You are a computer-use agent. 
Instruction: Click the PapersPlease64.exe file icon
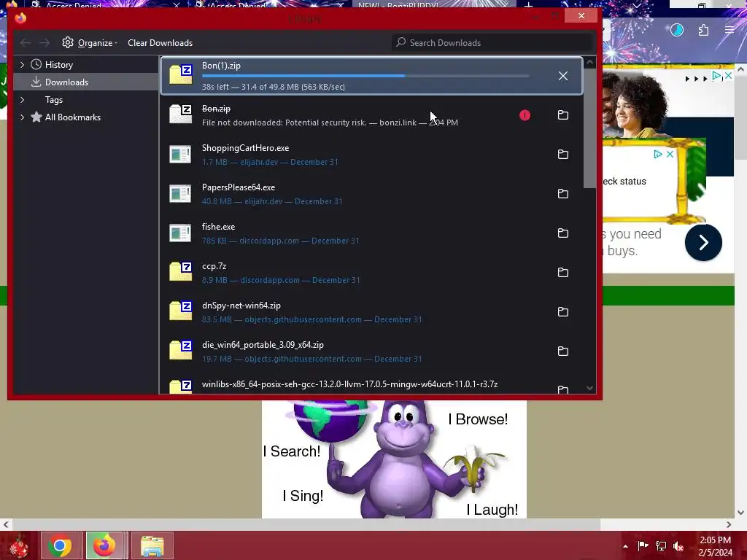181,194
